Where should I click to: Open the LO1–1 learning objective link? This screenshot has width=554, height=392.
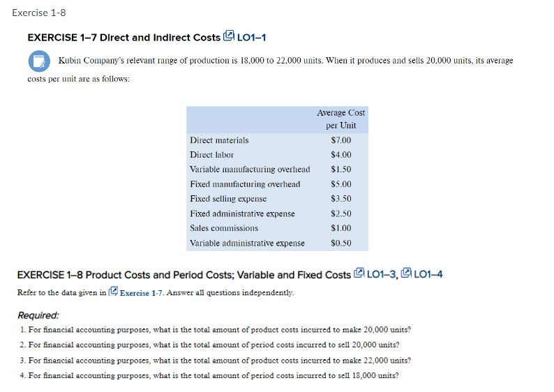coord(252,38)
